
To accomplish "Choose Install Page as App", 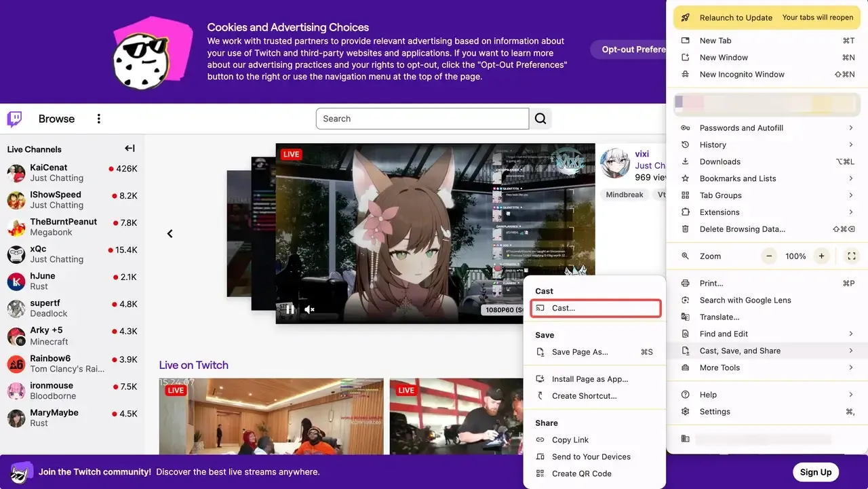I will [595, 379].
